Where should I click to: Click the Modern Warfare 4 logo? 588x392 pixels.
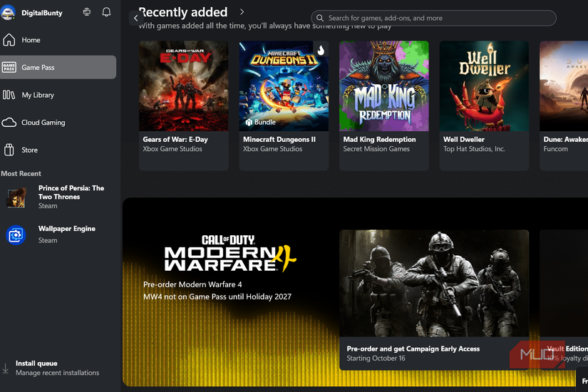(x=230, y=253)
